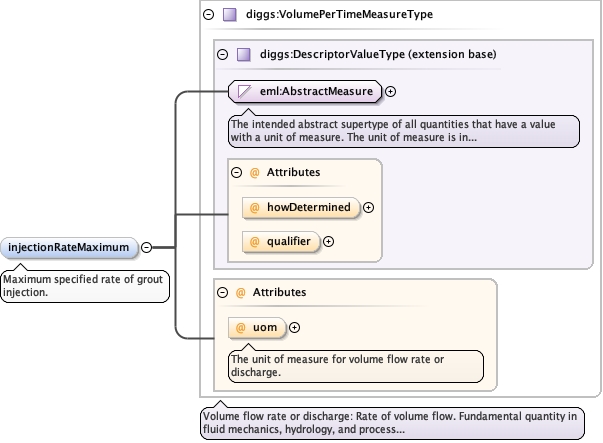Collapse Attributes group containing howDetermined and qualifier
The width and height of the screenshot is (603, 443).
[236, 172]
